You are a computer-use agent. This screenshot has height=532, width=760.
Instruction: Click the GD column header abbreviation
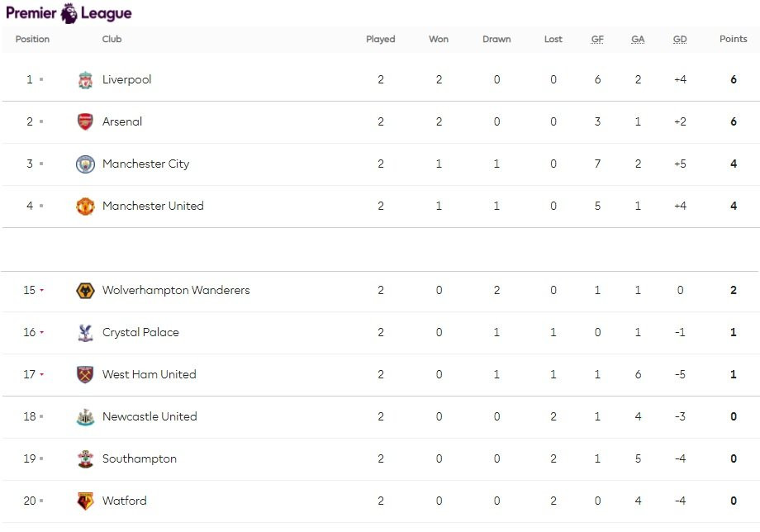680,40
